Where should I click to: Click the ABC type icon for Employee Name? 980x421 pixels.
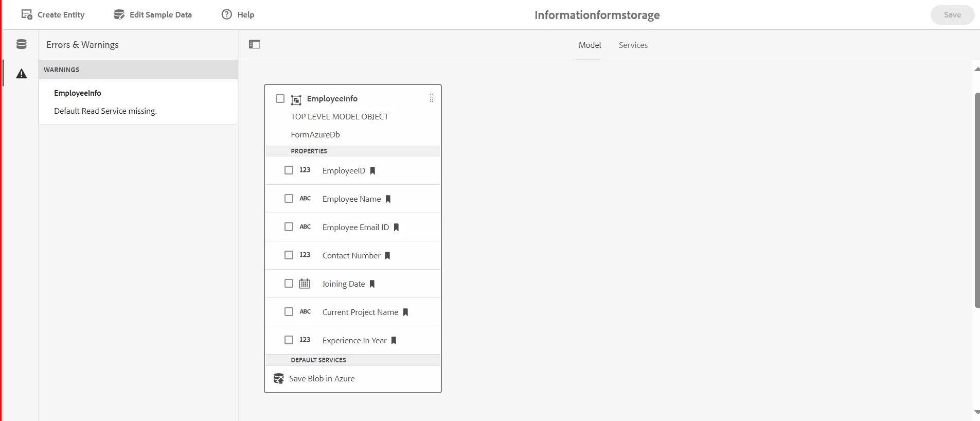pyautogui.click(x=305, y=198)
